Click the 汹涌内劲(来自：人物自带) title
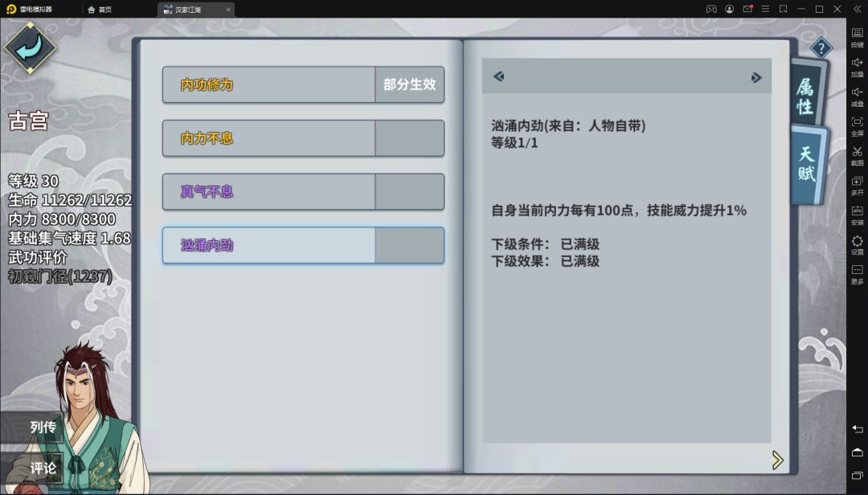 pos(568,125)
